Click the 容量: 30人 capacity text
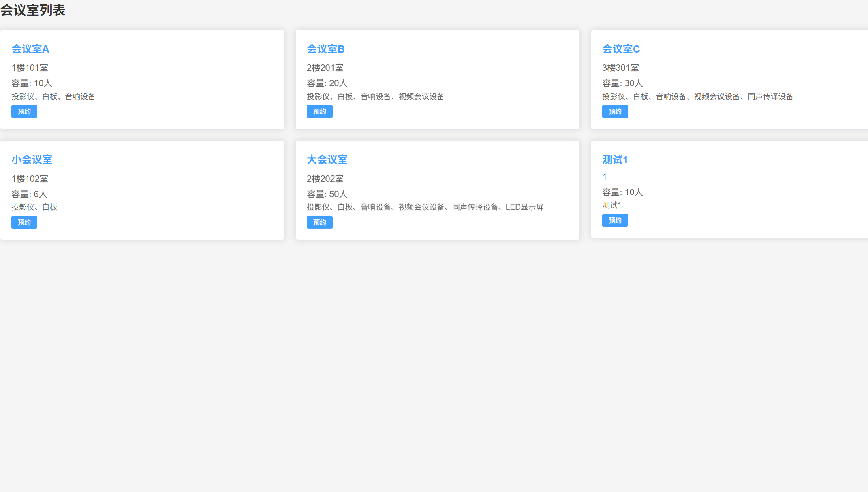 click(622, 83)
